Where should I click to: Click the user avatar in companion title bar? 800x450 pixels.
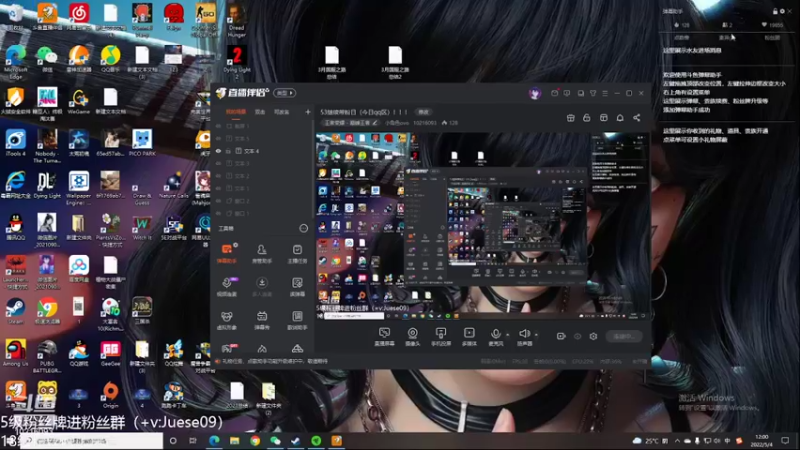(x=535, y=93)
